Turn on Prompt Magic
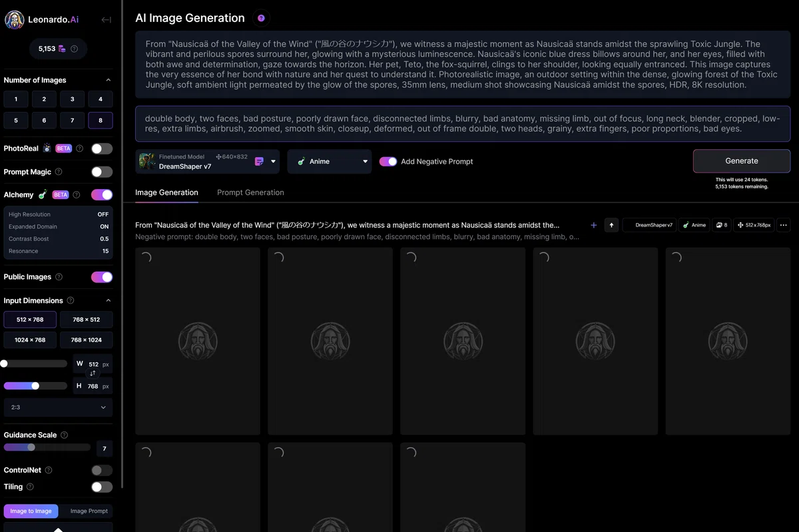 click(102, 172)
